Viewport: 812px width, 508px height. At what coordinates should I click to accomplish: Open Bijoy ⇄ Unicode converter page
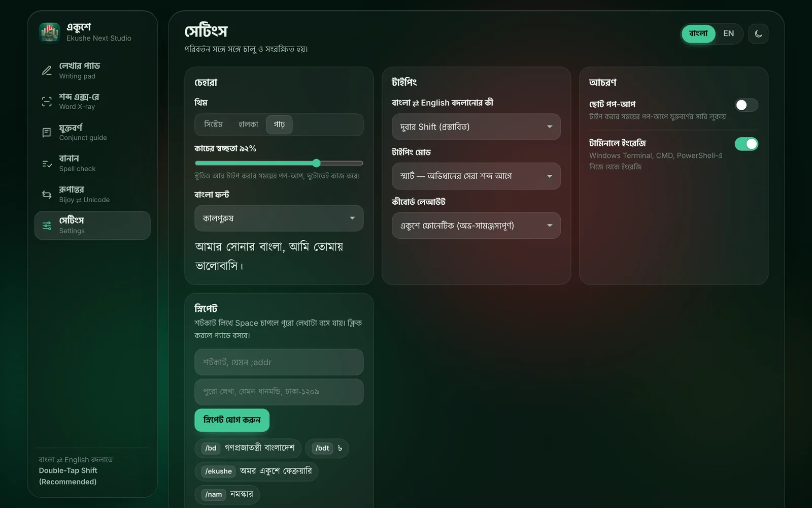[x=92, y=195]
